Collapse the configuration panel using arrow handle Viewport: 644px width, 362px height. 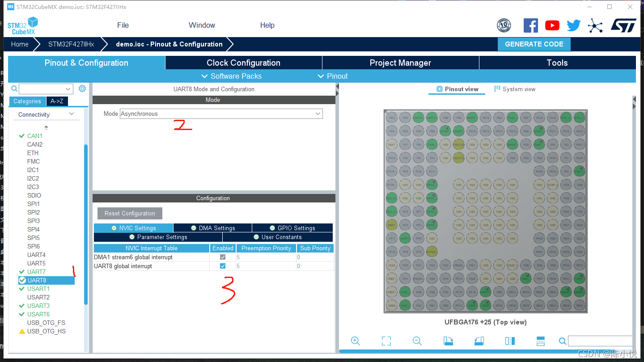337,89
